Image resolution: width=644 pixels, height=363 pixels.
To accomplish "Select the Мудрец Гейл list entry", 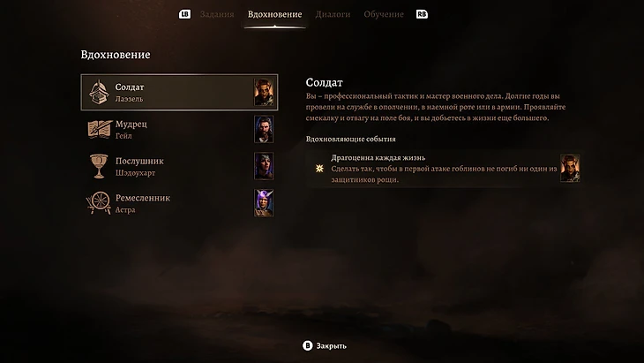I will point(179,129).
